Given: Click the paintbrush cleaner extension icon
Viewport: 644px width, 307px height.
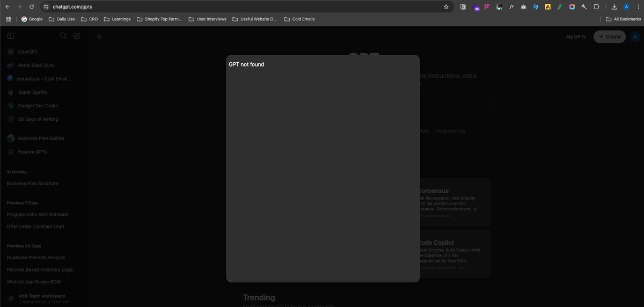Looking at the screenshot, I should (584, 7).
